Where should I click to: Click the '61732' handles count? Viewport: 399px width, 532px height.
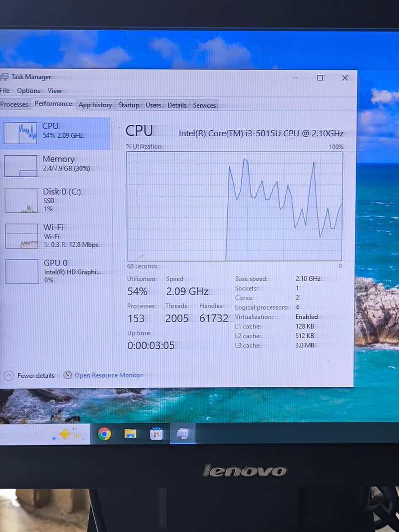[214, 318]
